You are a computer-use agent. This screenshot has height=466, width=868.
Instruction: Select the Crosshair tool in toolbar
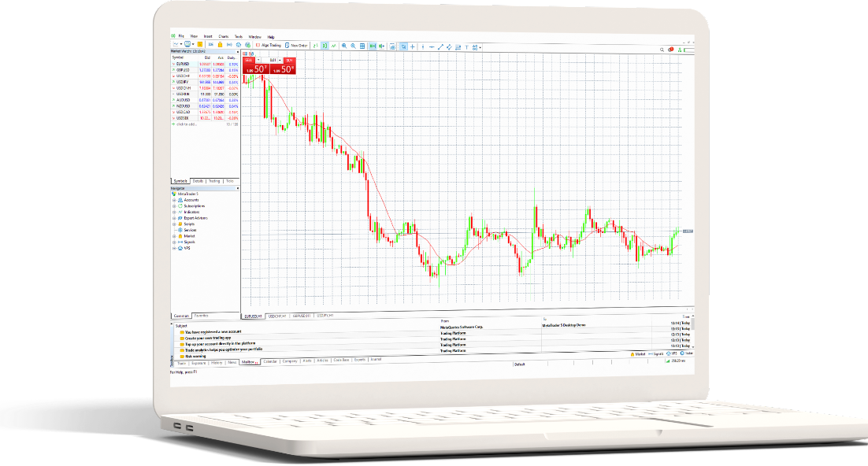coord(414,46)
